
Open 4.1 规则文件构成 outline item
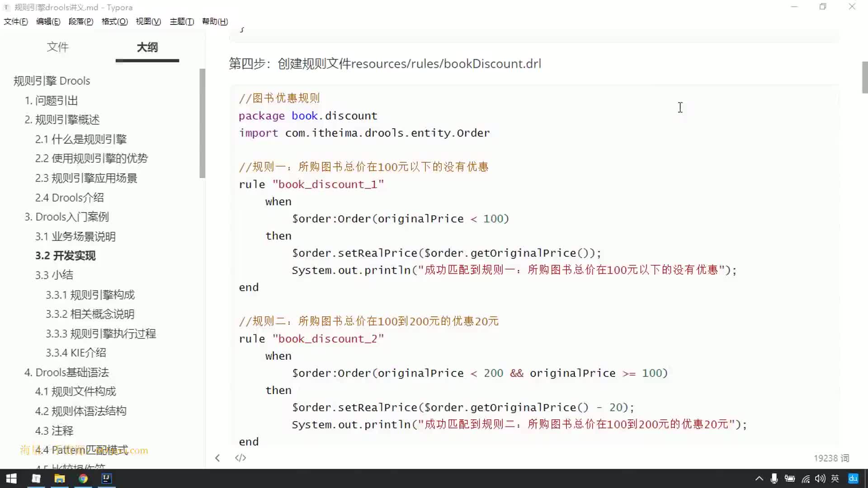tap(75, 391)
